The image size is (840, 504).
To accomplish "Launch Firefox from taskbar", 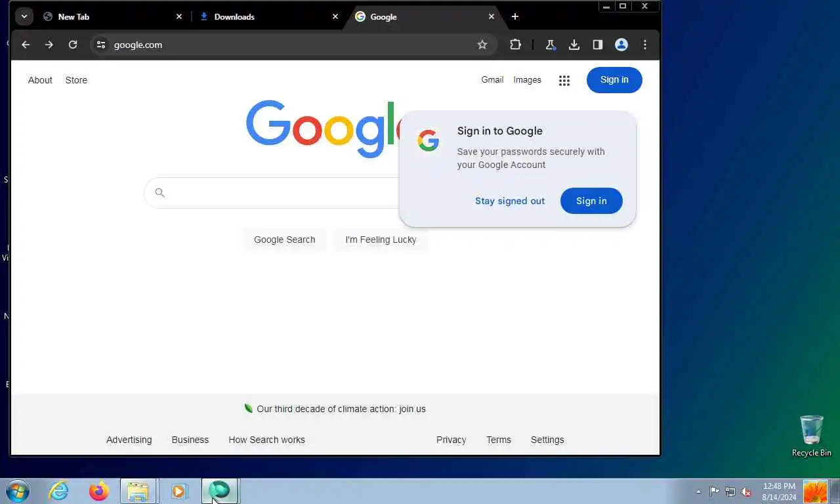I will click(98, 491).
